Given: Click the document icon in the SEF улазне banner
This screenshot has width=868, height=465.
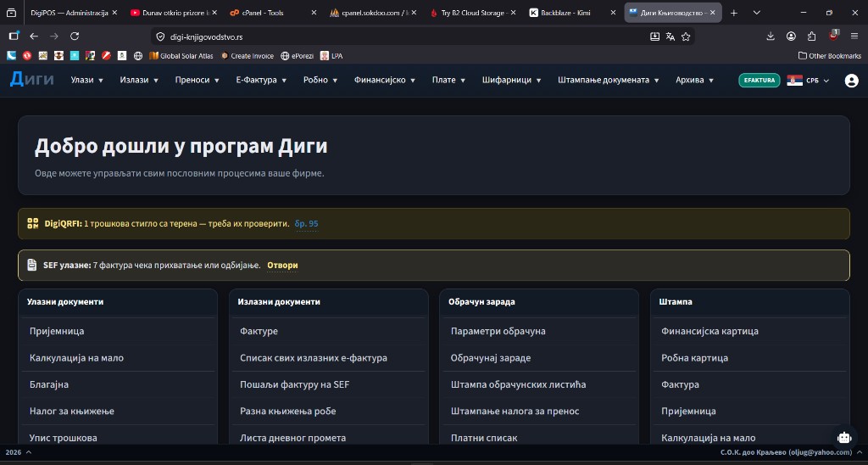Looking at the screenshot, I should pos(32,266).
